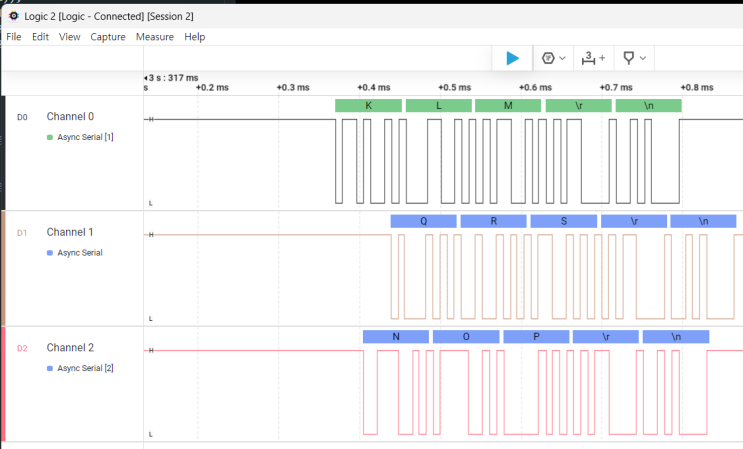Select decoded byte R on Channel 1
Viewport: 743px width, 449px height.
tap(493, 221)
